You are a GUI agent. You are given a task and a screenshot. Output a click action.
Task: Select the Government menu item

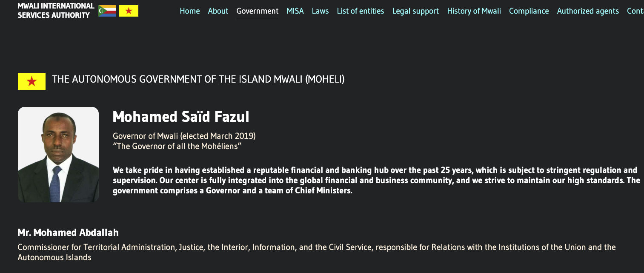(257, 11)
